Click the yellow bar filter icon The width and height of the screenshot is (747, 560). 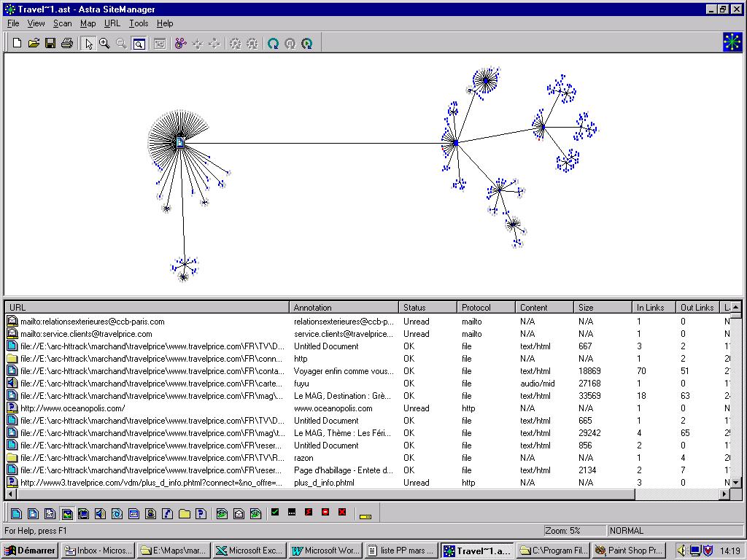click(x=365, y=516)
